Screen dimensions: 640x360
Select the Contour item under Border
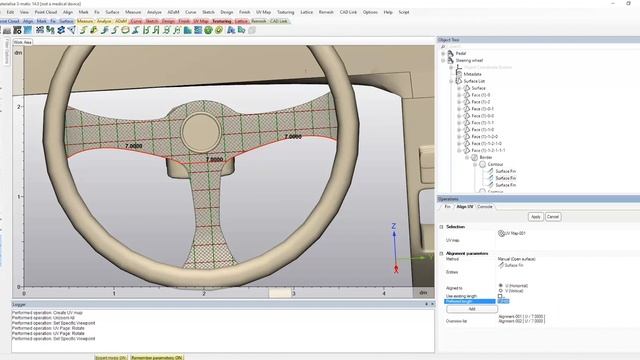tap(495, 164)
